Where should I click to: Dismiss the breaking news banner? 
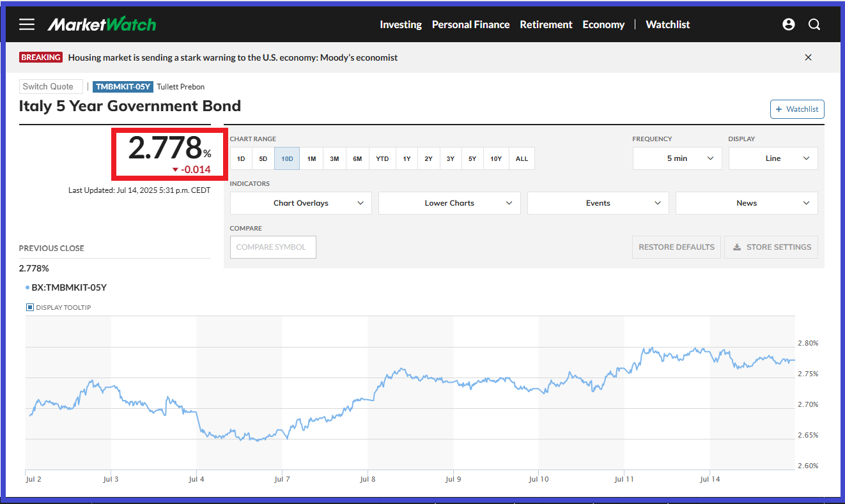click(808, 57)
